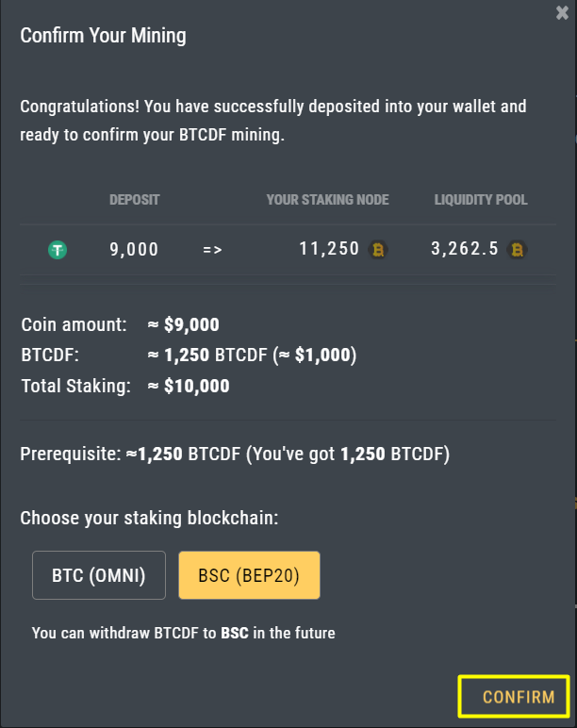Click the DEPOSIT column header
This screenshot has width=577, height=728.
(x=135, y=200)
